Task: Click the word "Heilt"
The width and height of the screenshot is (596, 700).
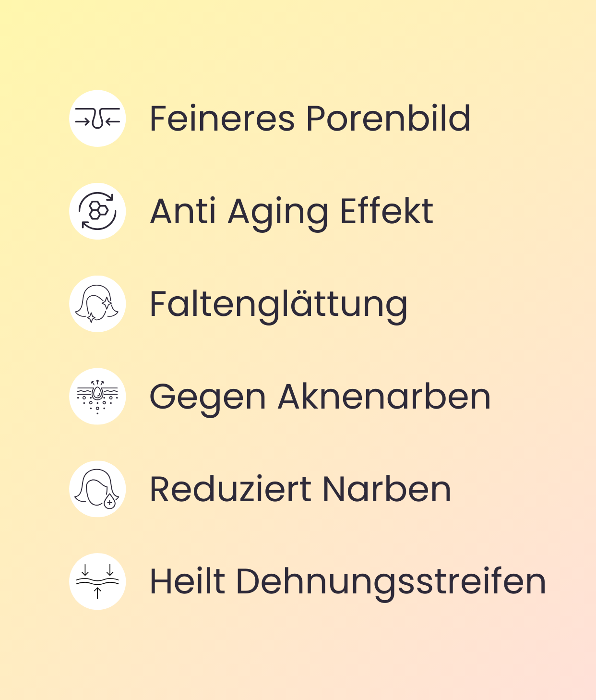Action: pos(187,581)
